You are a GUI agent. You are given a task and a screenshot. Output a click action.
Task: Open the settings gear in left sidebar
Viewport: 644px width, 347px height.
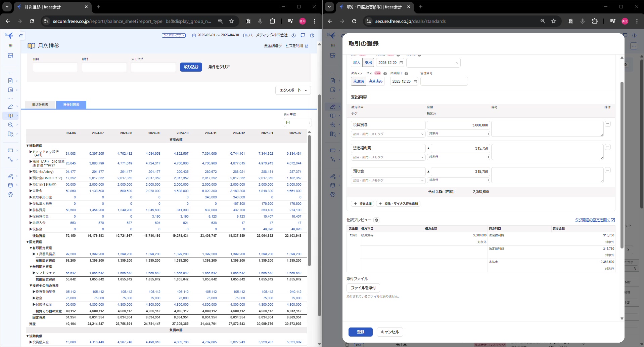(x=10, y=194)
